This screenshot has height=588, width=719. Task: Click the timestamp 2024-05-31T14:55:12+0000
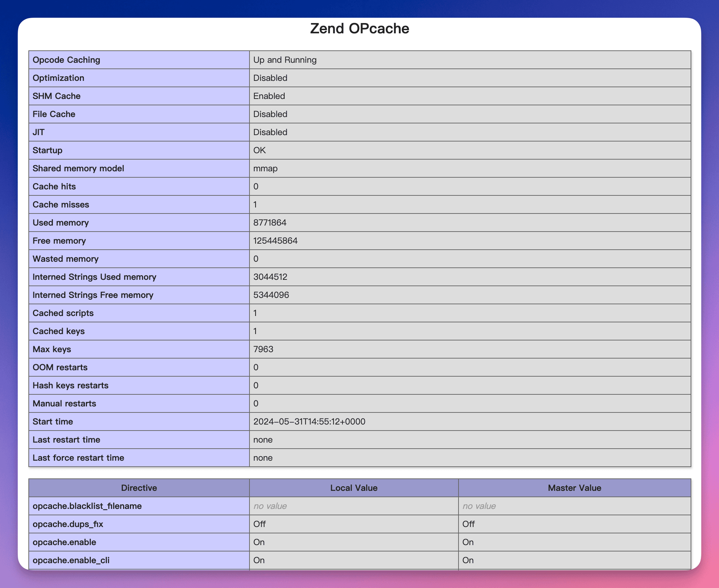coord(309,422)
